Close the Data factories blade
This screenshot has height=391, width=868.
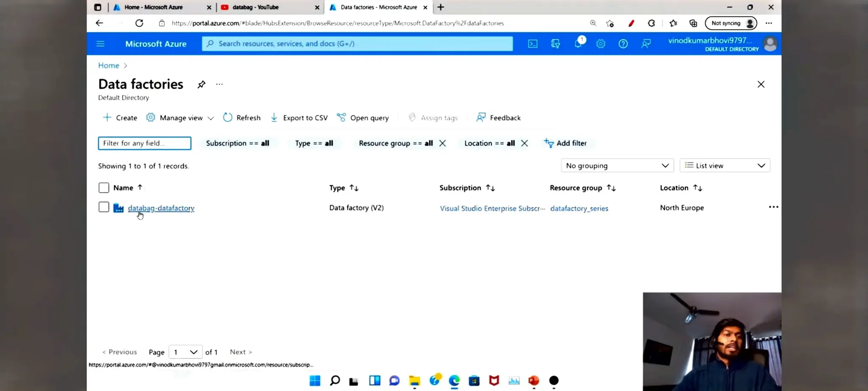pyautogui.click(x=761, y=84)
